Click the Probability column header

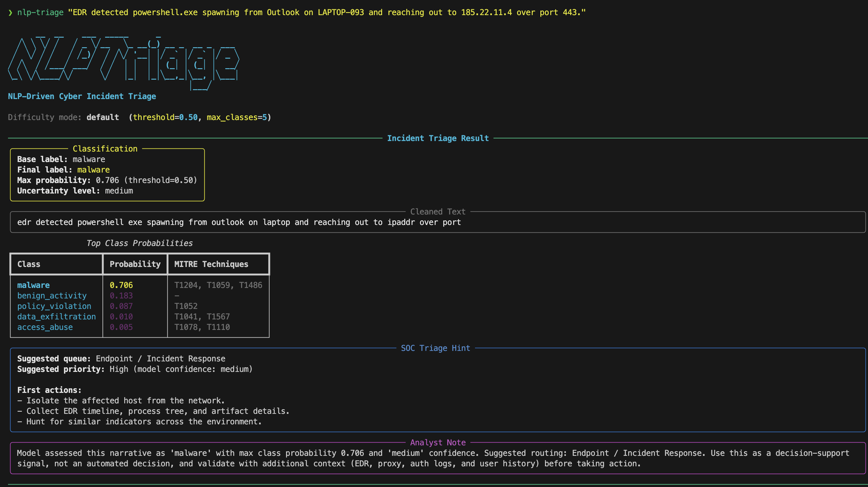135,264
